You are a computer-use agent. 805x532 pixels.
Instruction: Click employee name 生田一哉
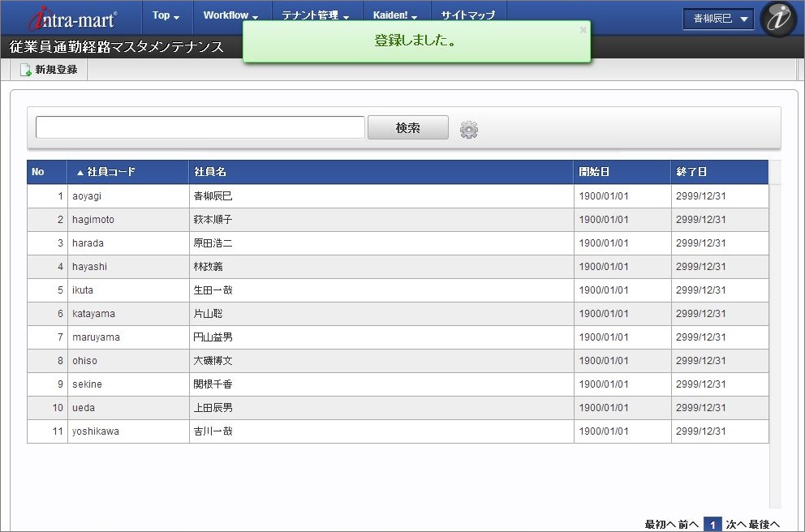point(213,290)
